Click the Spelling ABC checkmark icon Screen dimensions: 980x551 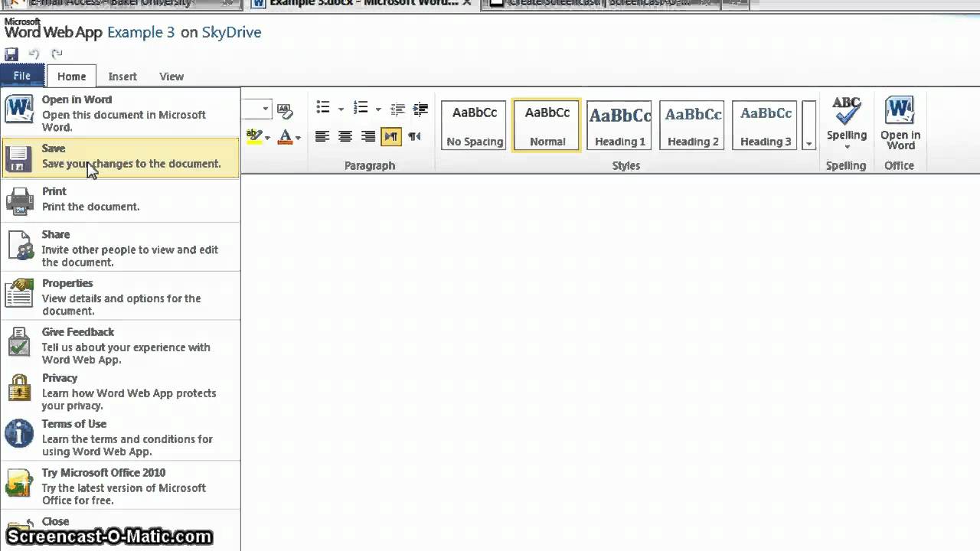(x=847, y=112)
